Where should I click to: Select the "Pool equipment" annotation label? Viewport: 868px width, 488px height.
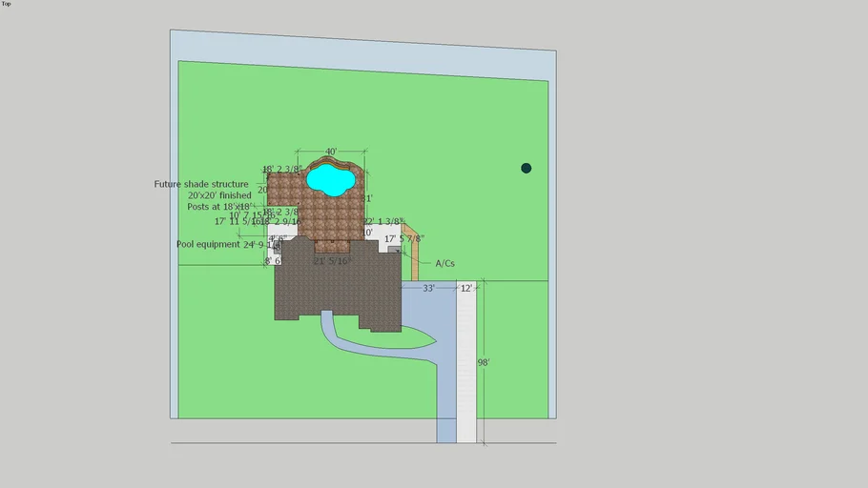(208, 244)
